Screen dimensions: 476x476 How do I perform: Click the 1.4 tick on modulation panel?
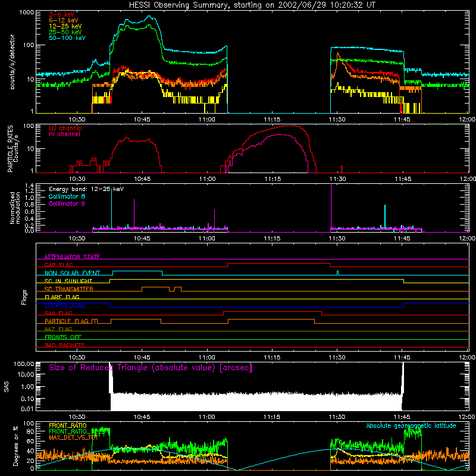pyautogui.click(x=29, y=186)
